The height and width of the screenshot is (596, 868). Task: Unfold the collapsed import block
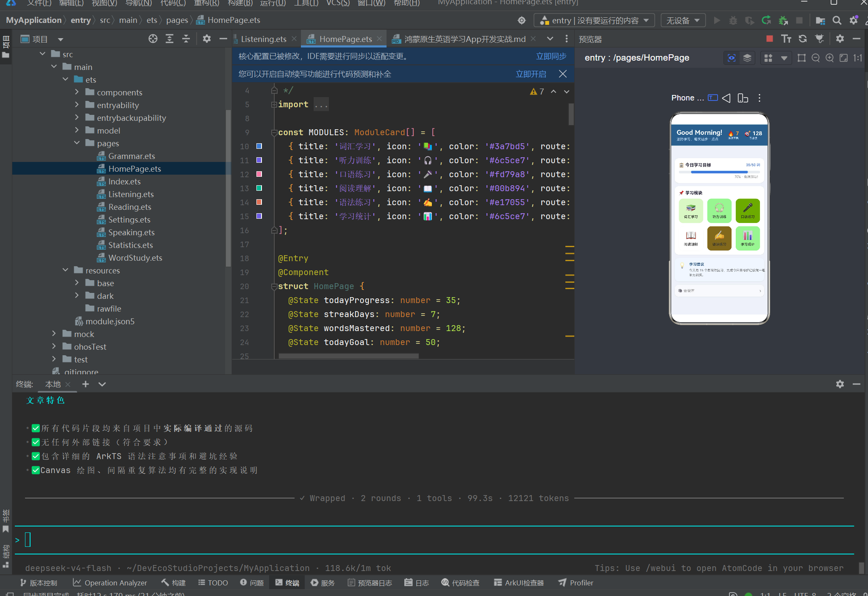tap(274, 105)
